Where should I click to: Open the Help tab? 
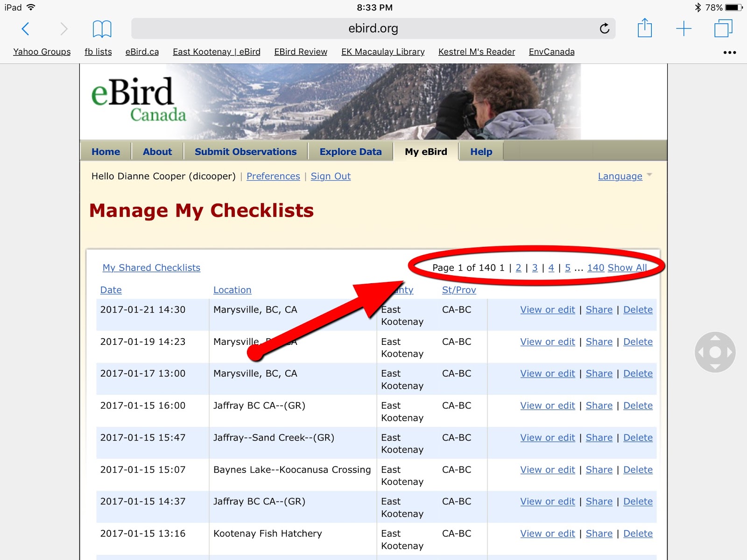481,152
